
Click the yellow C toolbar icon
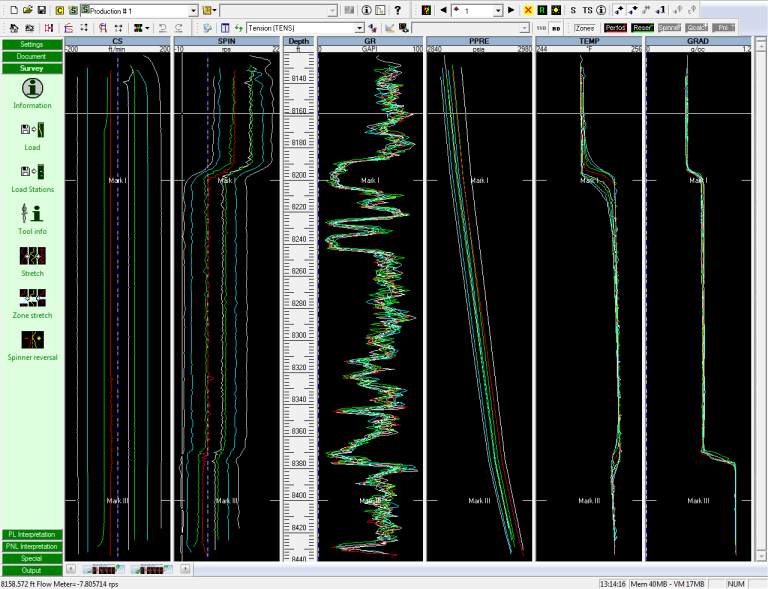coord(60,10)
